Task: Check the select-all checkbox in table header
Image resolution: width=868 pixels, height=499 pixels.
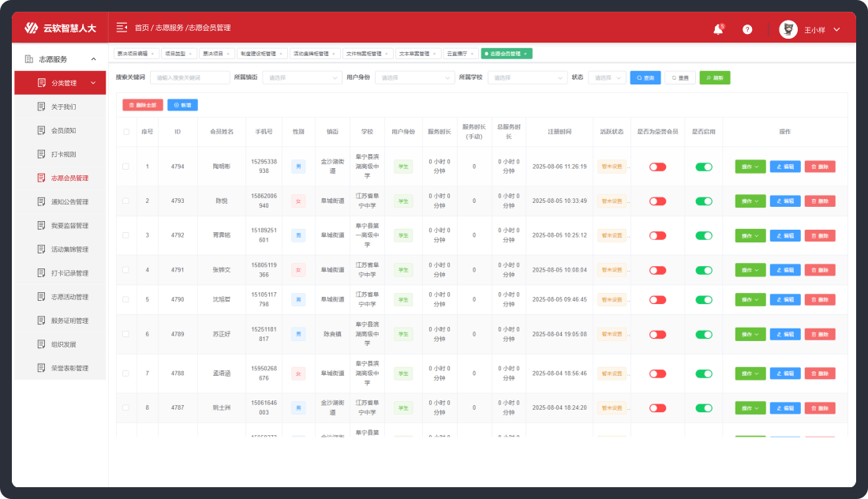Action: [126, 132]
